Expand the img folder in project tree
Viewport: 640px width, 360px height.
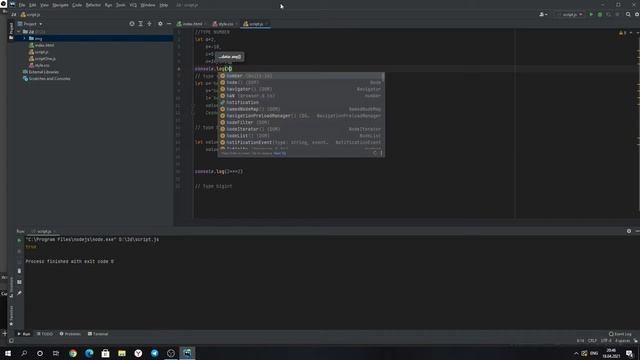coord(24,38)
